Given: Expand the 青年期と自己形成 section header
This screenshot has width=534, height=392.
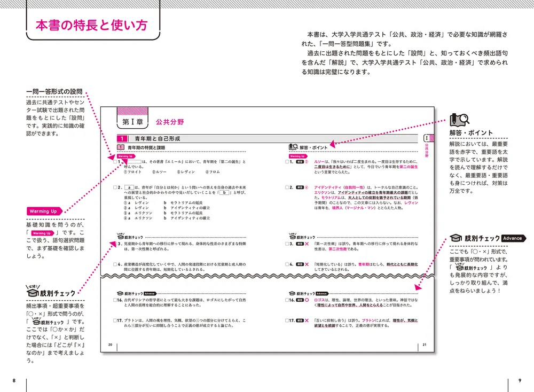Looking at the screenshot, I should [x=155, y=138].
